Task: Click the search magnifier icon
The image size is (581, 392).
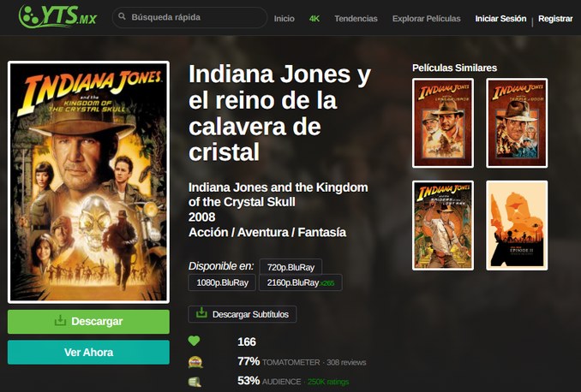Action: (x=122, y=16)
